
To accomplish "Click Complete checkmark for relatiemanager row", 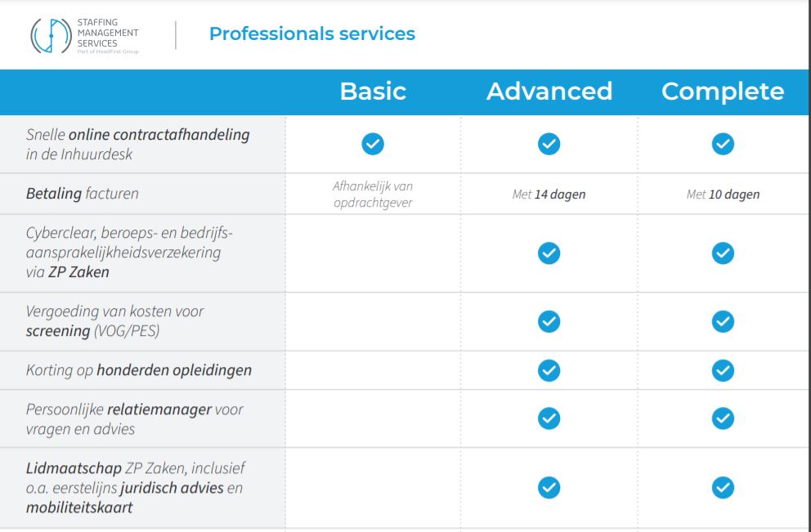I will pos(723,418).
